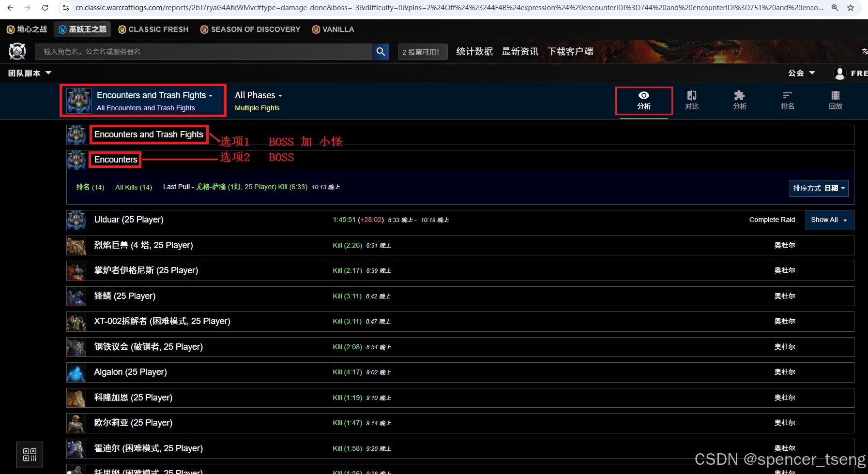
Task: Click the 掌炉者伊格尼斯 boss thumbnail
Action: pos(76,271)
